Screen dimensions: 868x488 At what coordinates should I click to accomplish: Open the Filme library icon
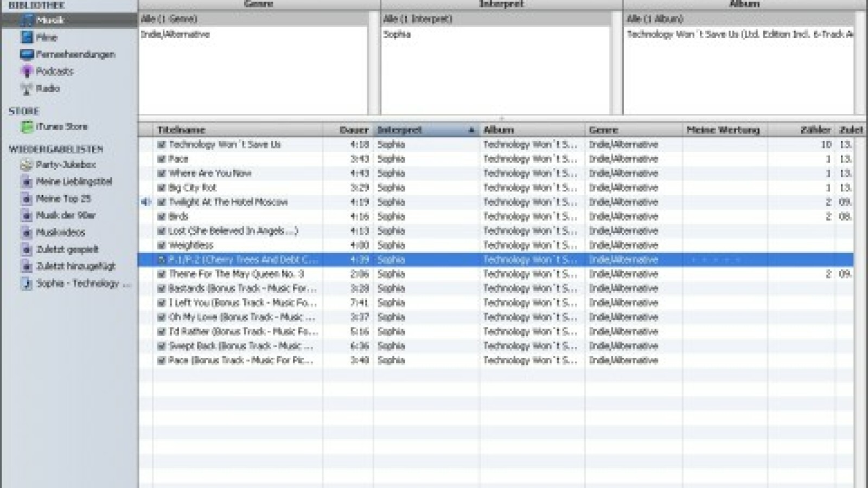(27, 37)
